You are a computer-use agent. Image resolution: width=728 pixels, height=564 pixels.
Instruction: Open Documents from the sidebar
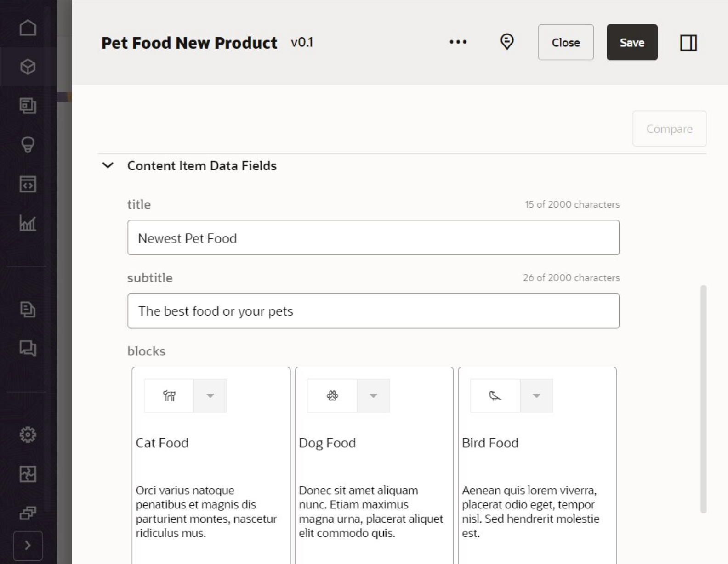(28, 310)
